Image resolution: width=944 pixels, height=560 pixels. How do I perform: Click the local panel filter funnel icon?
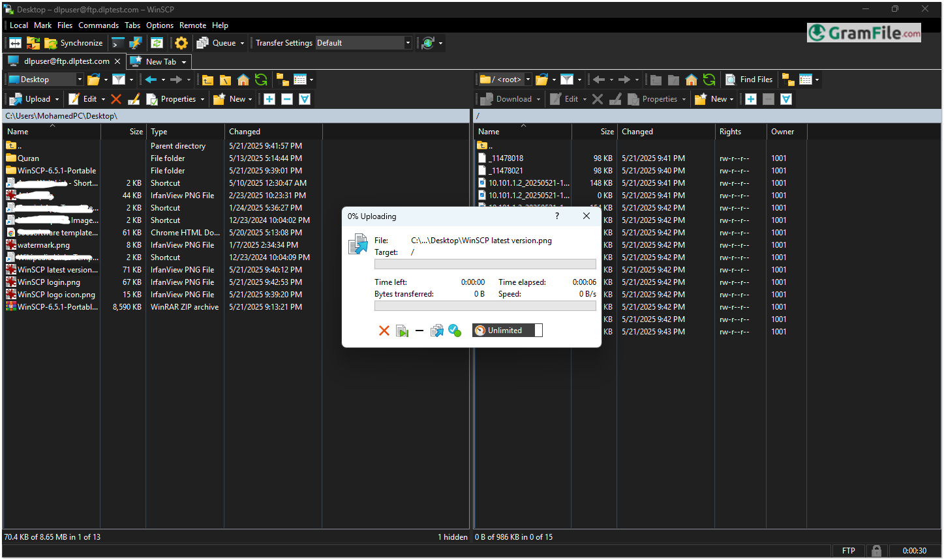pyautogui.click(x=119, y=80)
